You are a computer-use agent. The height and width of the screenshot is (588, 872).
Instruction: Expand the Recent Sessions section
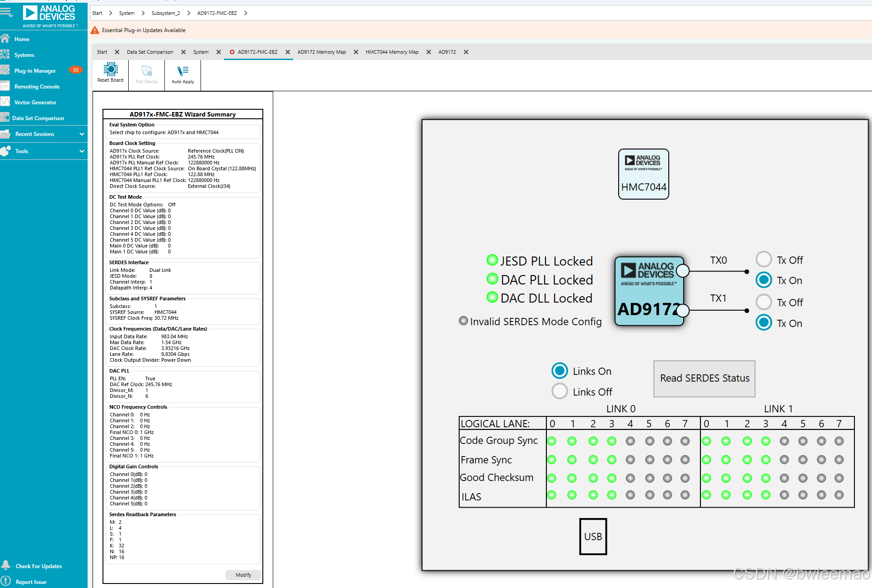pos(82,134)
